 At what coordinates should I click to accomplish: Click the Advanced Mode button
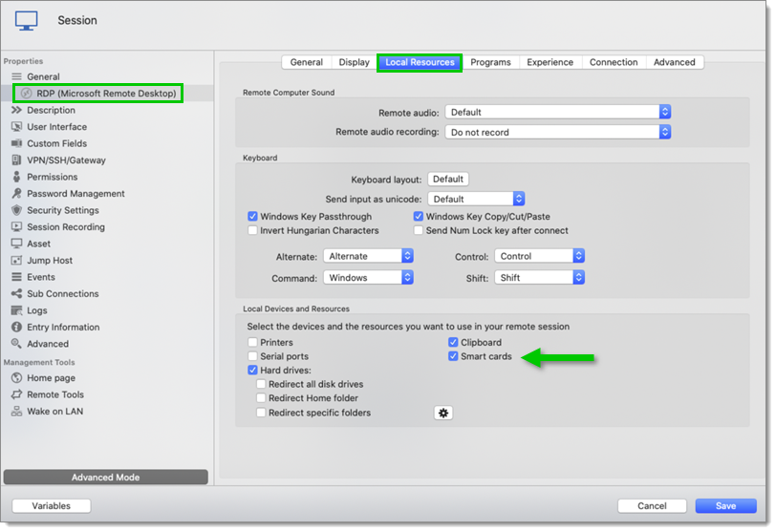(x=105, y=478)
